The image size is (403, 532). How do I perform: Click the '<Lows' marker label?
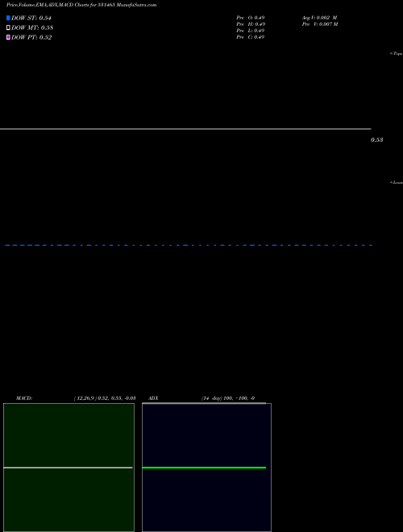pos(397,182)
